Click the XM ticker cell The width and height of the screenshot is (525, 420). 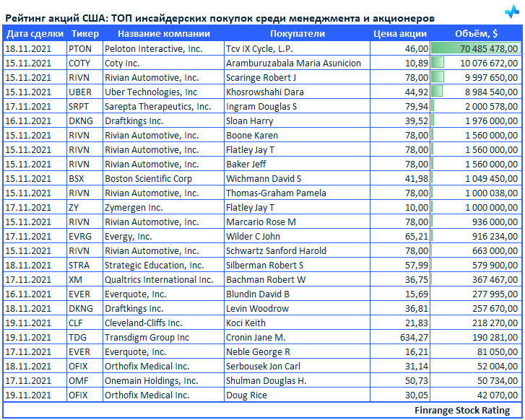point(84,279)
